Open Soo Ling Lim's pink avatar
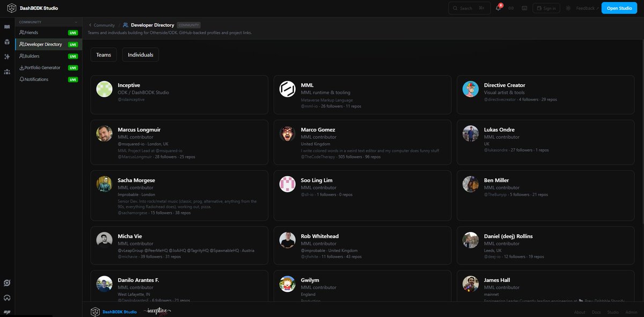644x317 pixels. [x=288, y=184]
